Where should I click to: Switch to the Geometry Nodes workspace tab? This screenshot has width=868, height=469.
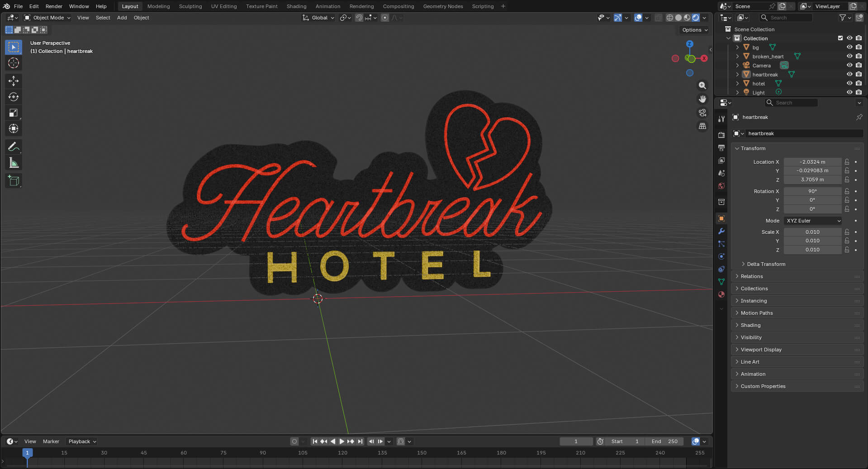[x=443, y=6]
